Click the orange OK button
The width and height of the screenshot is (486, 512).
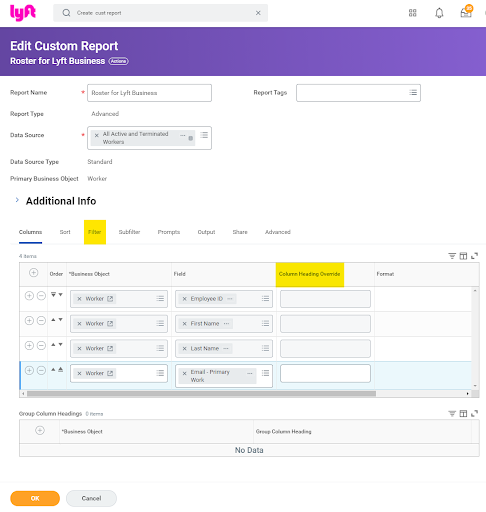pyautogui.click(x=35, y=498)
